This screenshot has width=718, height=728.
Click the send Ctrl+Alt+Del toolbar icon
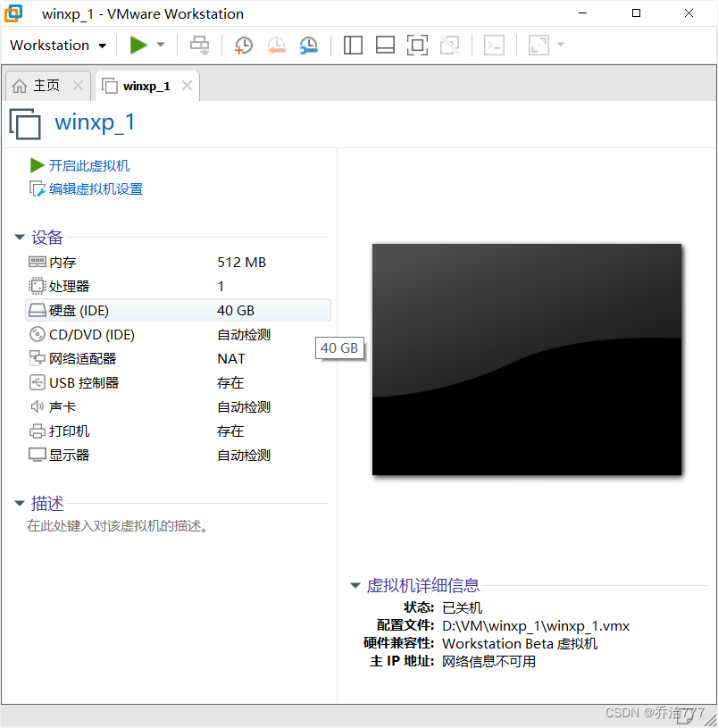tap(199, 45)
